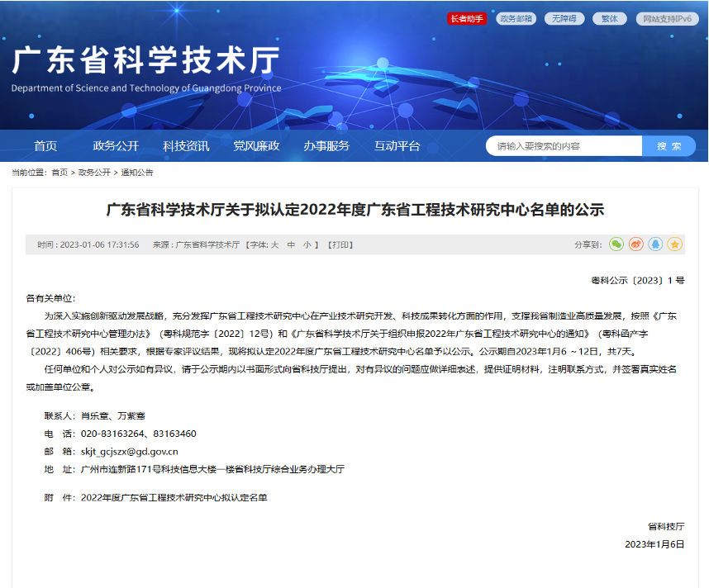Click the closing date 2023年1月6日
Image resolution: width=709 pixels, height=588 pixels.
[654, 544]
